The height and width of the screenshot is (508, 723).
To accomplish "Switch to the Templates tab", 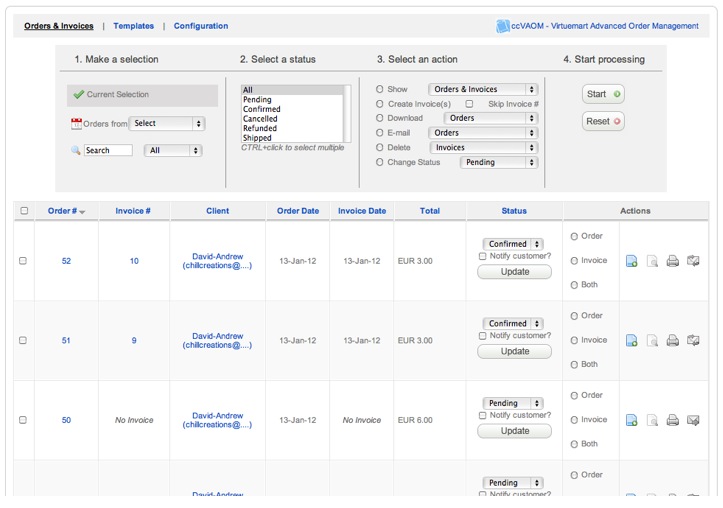I will click(133, 26).
